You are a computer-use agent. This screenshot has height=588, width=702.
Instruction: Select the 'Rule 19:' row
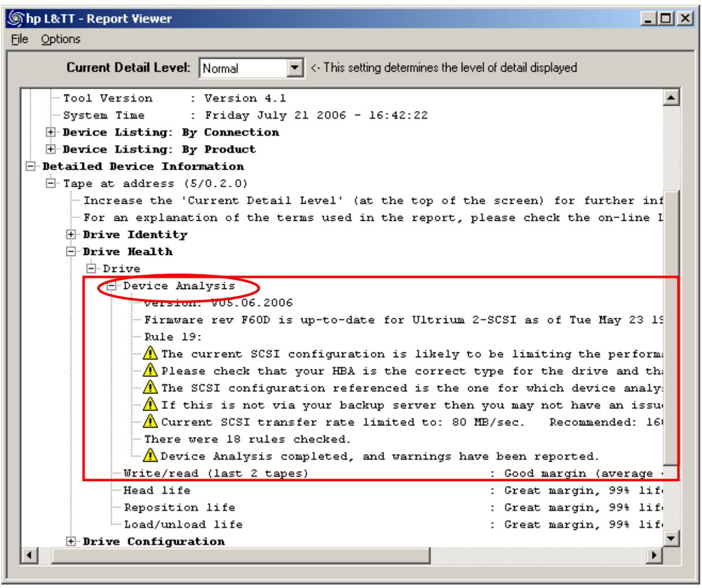tap(173, 337)
